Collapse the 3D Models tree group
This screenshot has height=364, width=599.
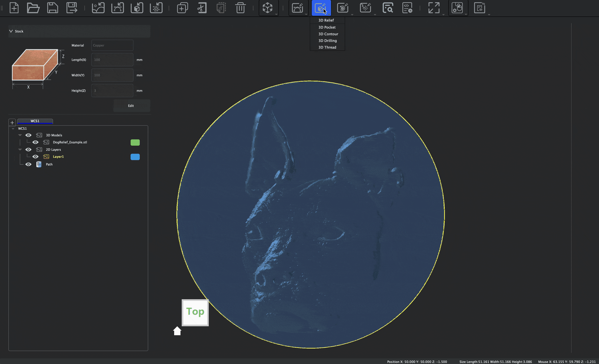click(20, 135)
